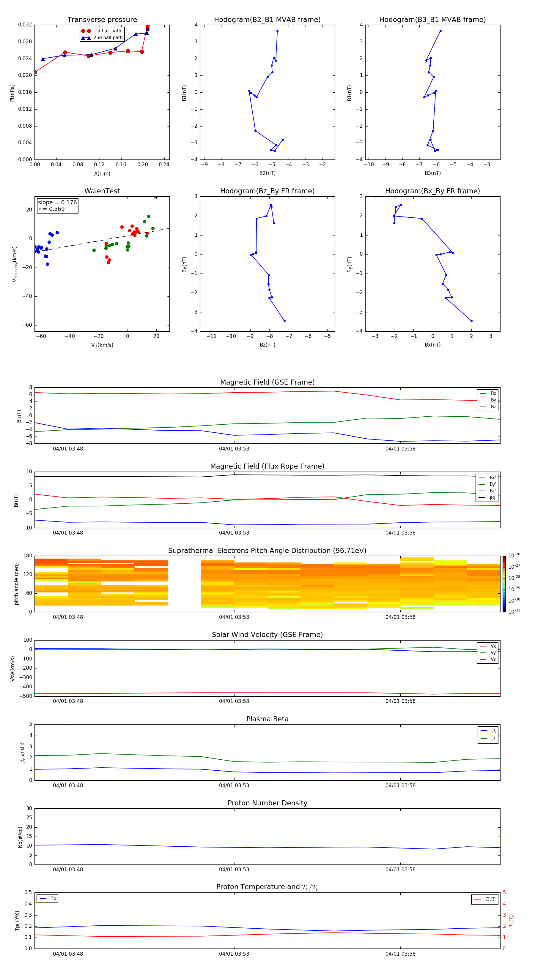
Task: Click the 'Plasma Beta' title
Action: (x=267, y=719)
